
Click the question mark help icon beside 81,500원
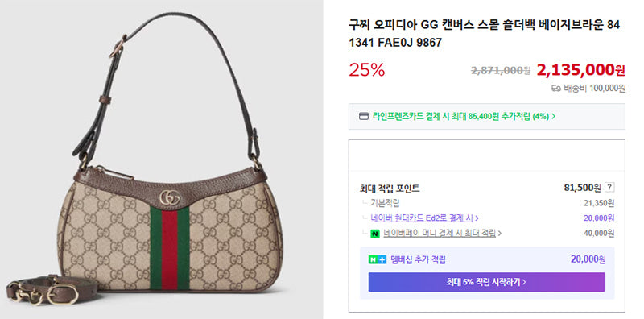coord(610,188)
